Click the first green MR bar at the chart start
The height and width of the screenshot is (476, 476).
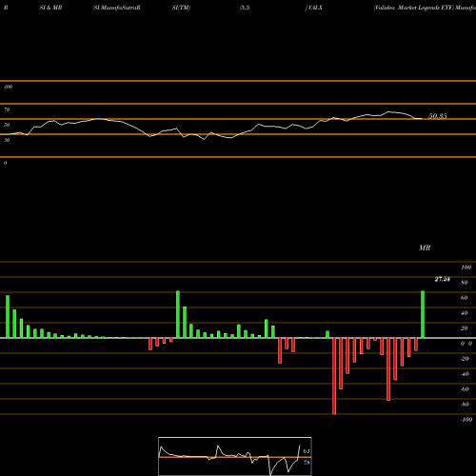pyautogui.click(x=8, y=317)
